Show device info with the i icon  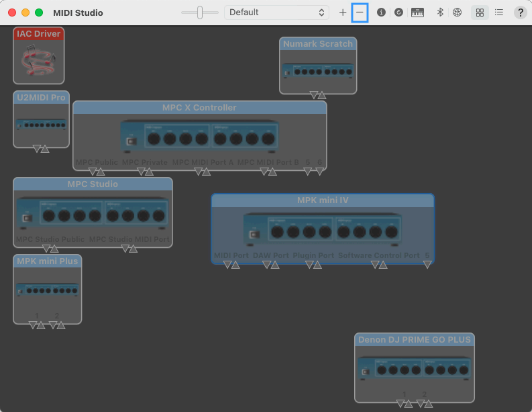(x=381, y=12)
